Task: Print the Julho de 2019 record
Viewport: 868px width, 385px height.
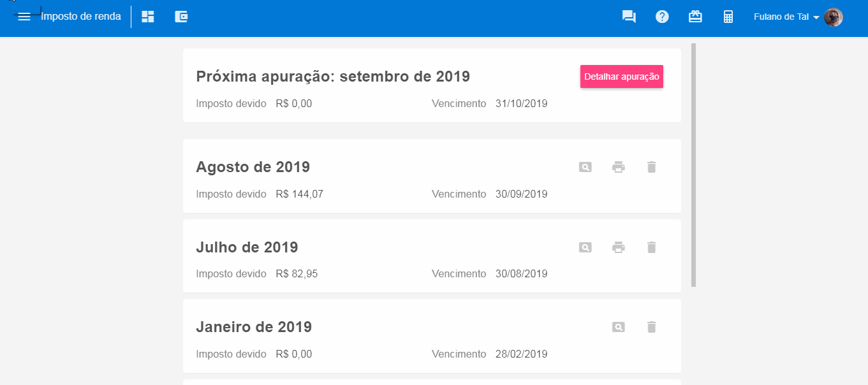Action: [618, 247]
